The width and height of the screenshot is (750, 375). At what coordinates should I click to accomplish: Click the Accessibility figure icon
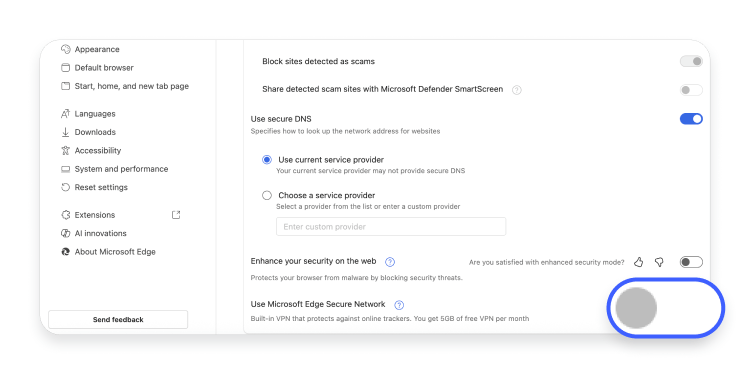click(66, 150)
